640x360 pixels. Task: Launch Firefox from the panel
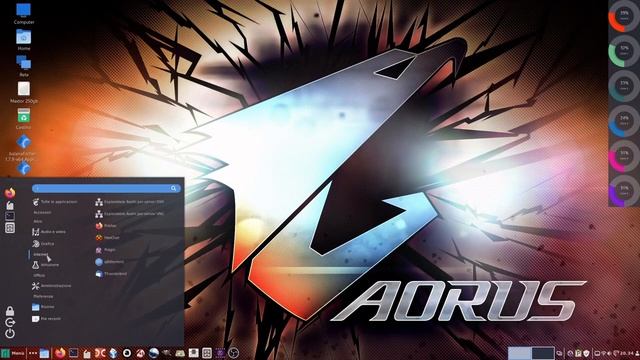tap(60, 353)
